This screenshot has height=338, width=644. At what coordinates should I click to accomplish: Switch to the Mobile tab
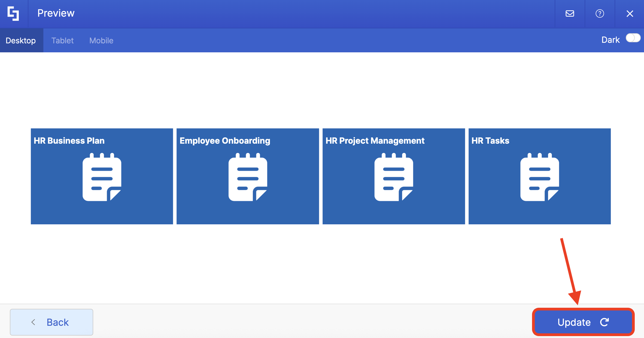[101, 41]
